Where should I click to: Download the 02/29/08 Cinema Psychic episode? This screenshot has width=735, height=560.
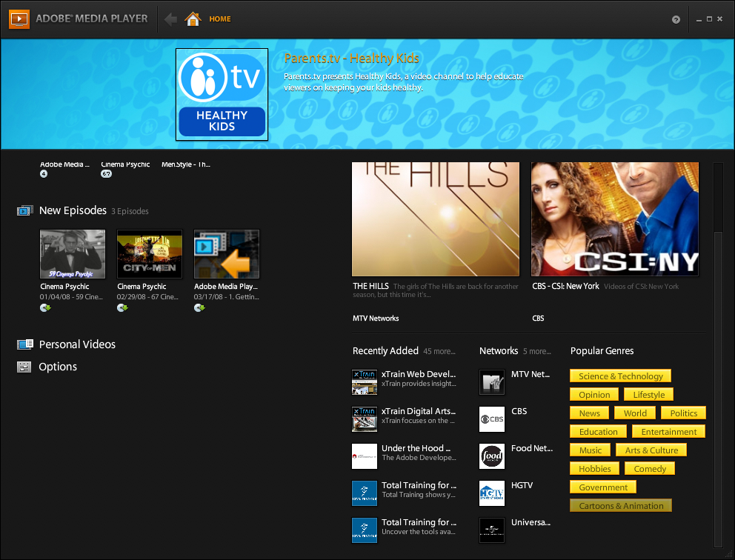coord(122,308)
